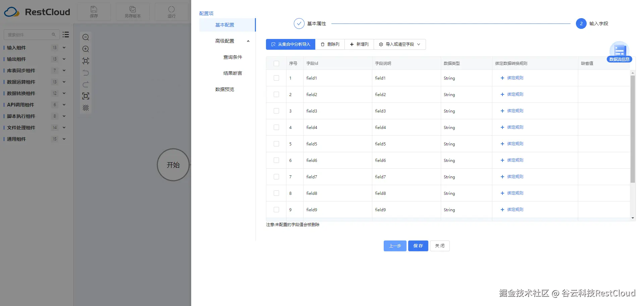Toggle the component list view icon
This screenshot has height=306, width=644.
pos(66,35)
